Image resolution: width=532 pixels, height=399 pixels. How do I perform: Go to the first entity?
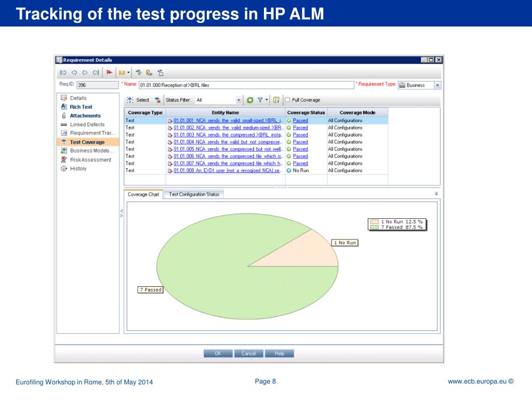click(x=63, y=73)
